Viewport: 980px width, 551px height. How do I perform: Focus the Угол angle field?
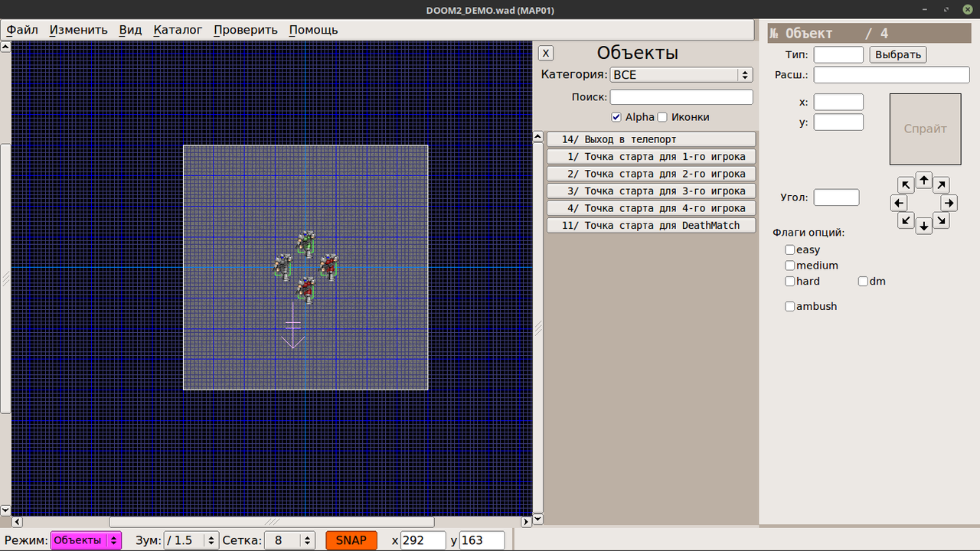[836, 197]
